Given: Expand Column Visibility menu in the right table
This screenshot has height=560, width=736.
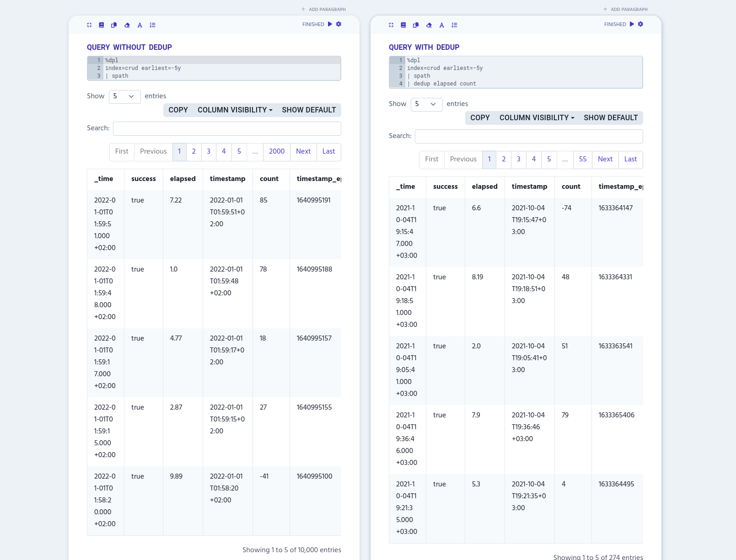Looking at the screenshot, I should click(537, 118).
